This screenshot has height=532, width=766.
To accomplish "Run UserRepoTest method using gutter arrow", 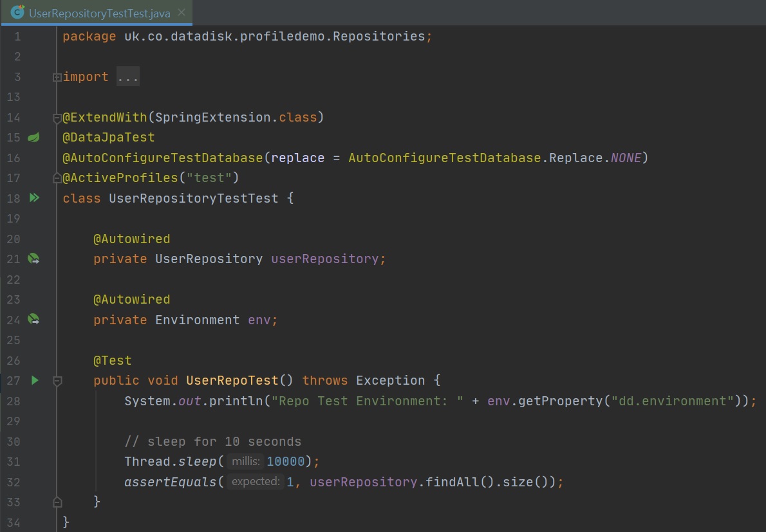I will coord(35,380).
